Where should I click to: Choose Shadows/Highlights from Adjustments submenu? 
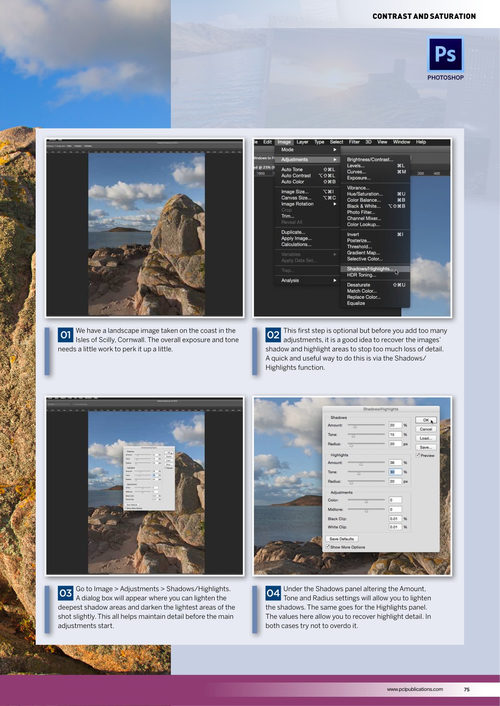pos(375,269)
